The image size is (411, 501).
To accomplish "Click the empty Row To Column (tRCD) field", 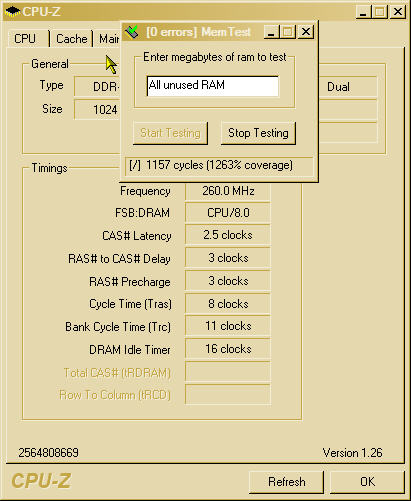I will [228, 395].
